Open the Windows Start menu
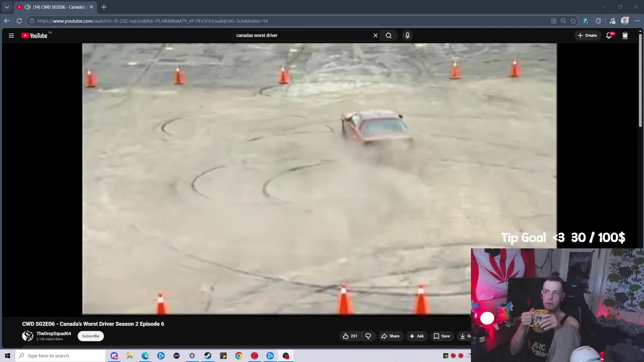 pos(8,355)
